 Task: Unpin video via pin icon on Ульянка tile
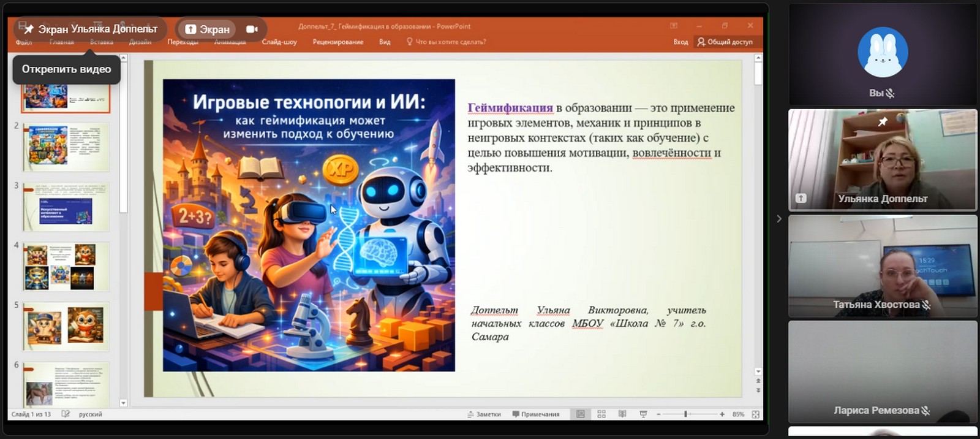(x=883, y=122)
